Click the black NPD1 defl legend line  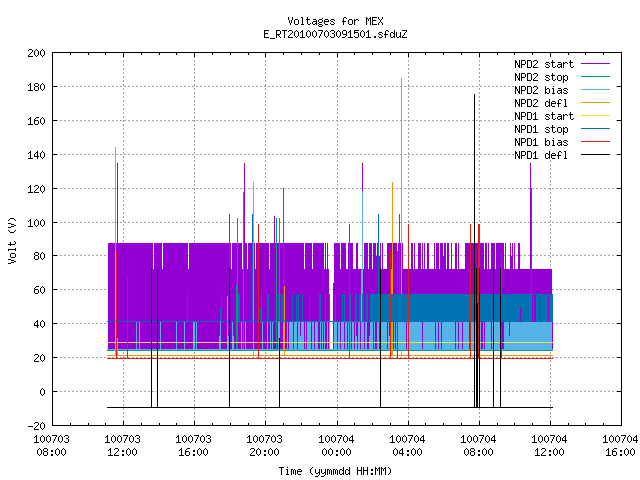click(x=596, y=155)
